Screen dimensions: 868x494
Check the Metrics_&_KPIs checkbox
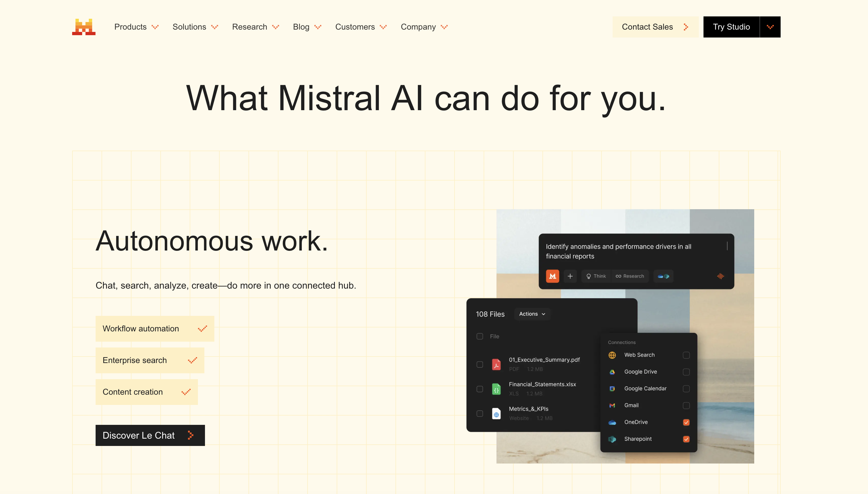click(479, 413)
